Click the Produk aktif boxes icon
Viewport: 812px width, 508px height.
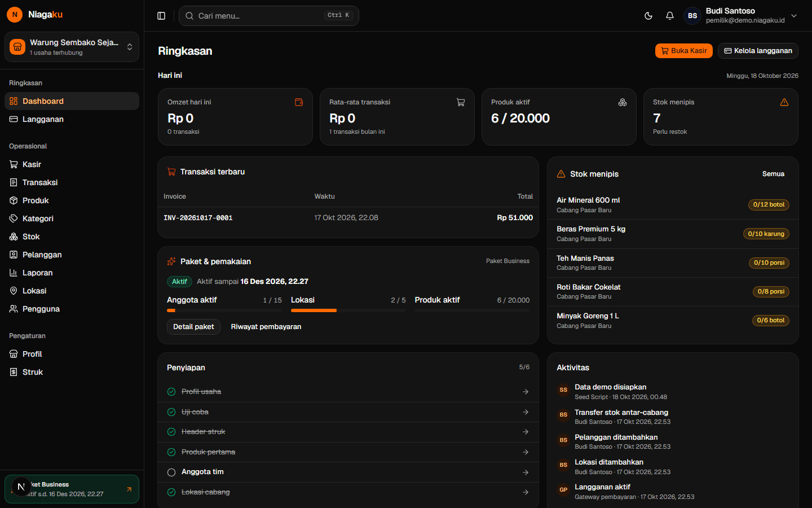623,102
